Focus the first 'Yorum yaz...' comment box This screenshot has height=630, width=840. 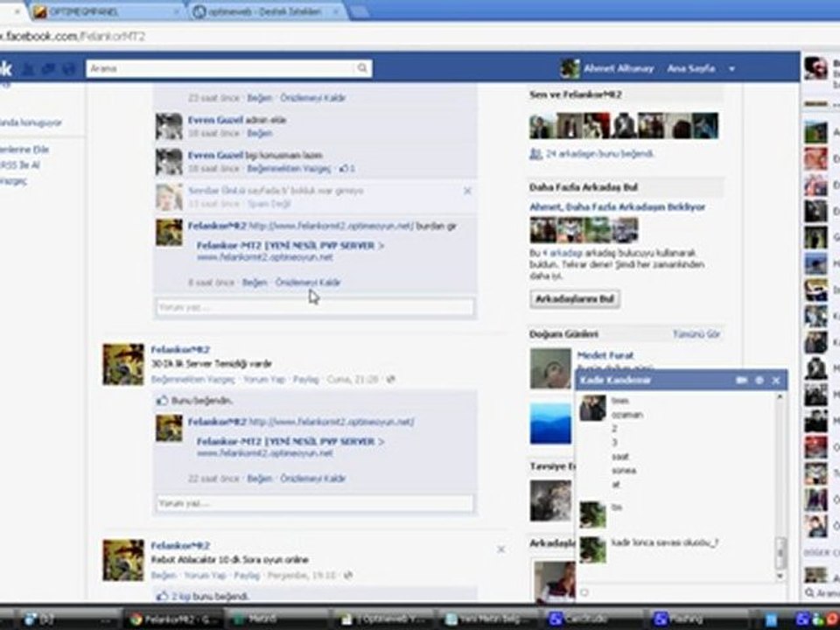(315, 307)
